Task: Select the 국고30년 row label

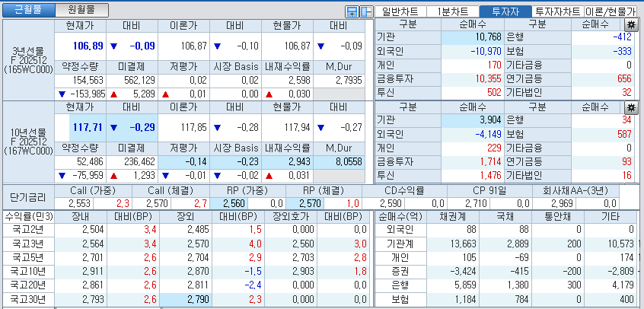Action: pyautogui.click(x=28, y=299)
